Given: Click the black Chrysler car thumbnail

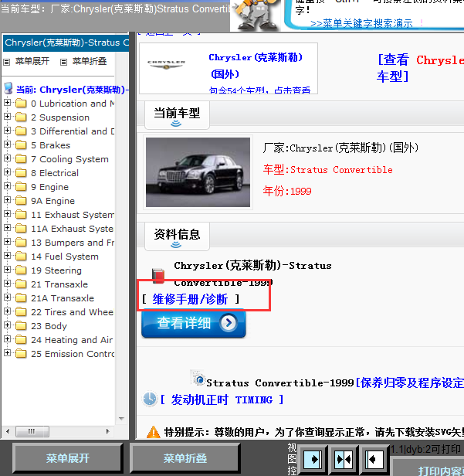Looking at the screenshot, I should pyautogui.click(x=198, y=172).
